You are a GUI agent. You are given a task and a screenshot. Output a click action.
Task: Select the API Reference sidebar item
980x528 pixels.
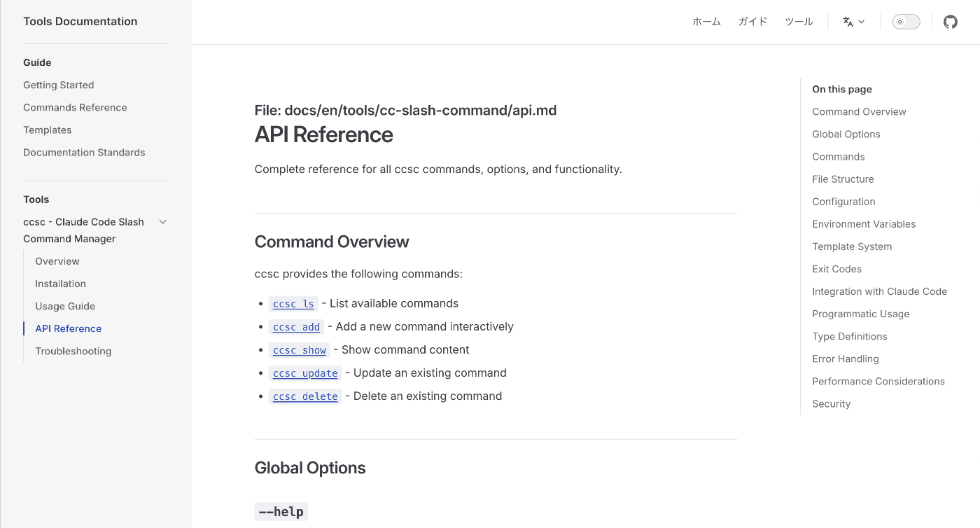click(69, 328)
